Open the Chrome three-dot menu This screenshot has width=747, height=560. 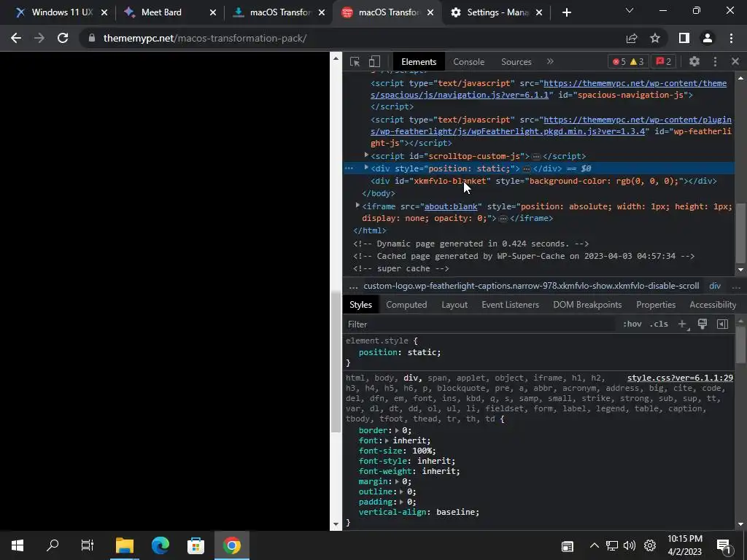coord(731,38)
